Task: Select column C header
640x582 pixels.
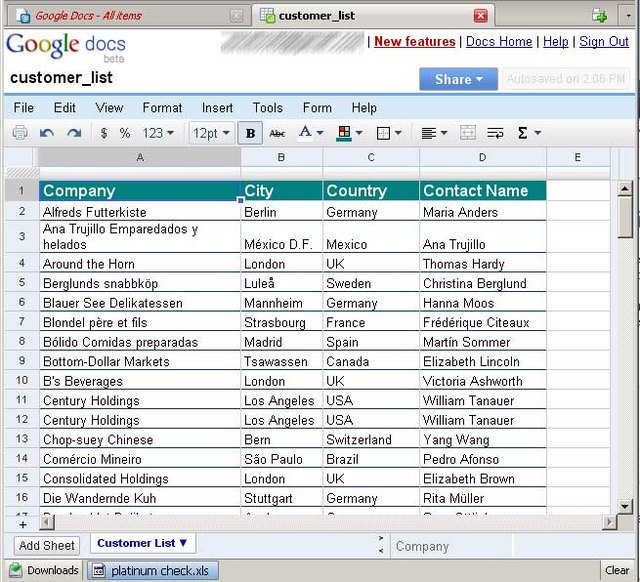Action: click(x=371, y=157)
